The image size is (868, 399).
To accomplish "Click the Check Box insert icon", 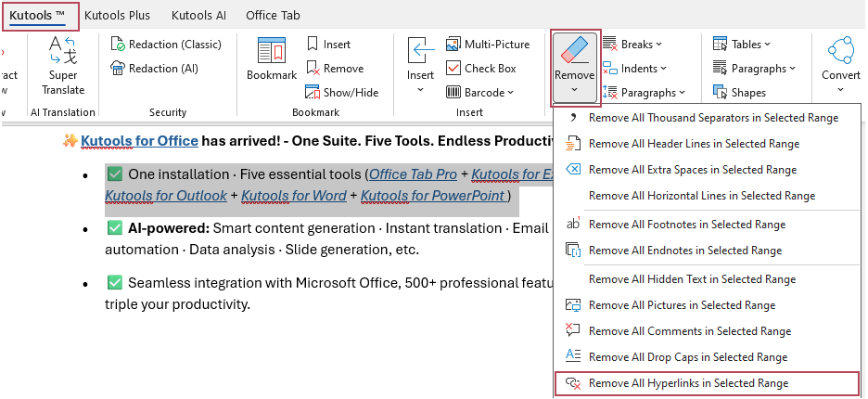I will [x=453, y=68].
